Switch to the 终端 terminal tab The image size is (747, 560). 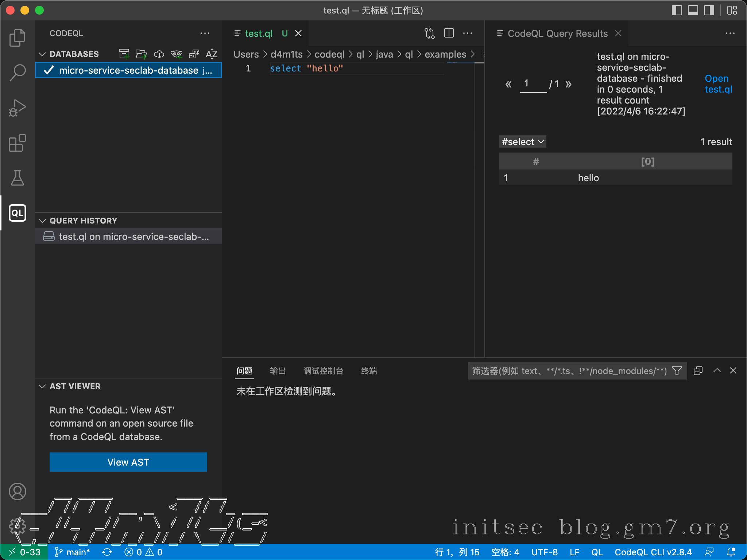(x=369, y=371)
